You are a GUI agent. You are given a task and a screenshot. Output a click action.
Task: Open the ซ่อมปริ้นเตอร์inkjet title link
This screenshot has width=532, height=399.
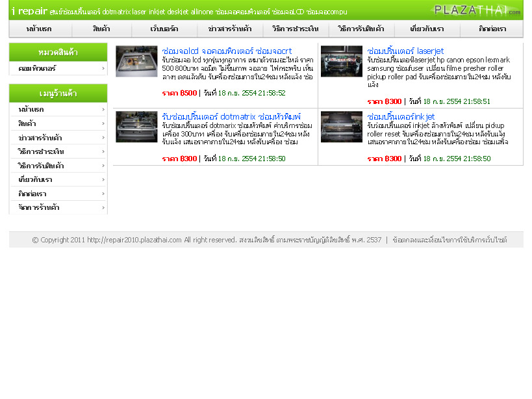(x=401, y=117)
